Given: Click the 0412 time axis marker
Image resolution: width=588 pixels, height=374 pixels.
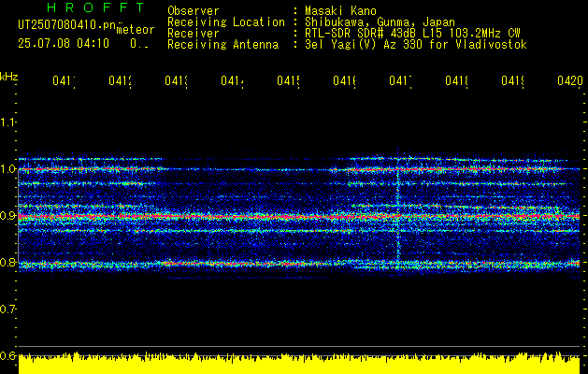Looking at the screenshot, I should tap(120, 80).
